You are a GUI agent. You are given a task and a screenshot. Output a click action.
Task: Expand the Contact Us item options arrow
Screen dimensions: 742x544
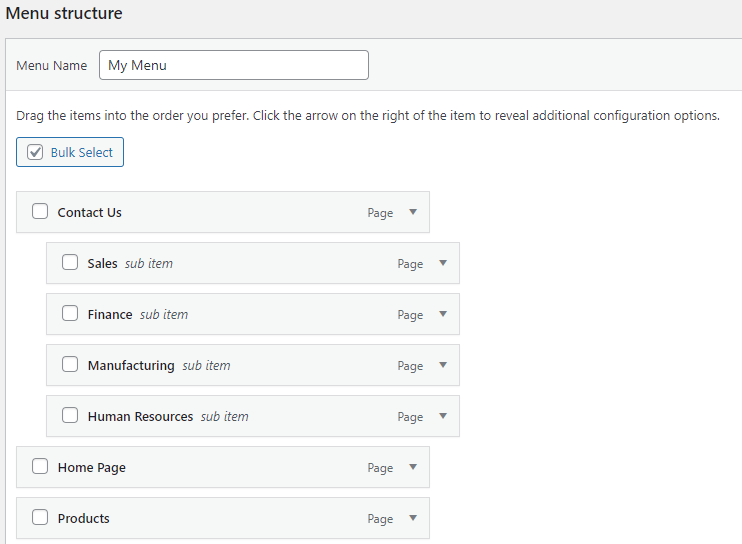(412, 212)
